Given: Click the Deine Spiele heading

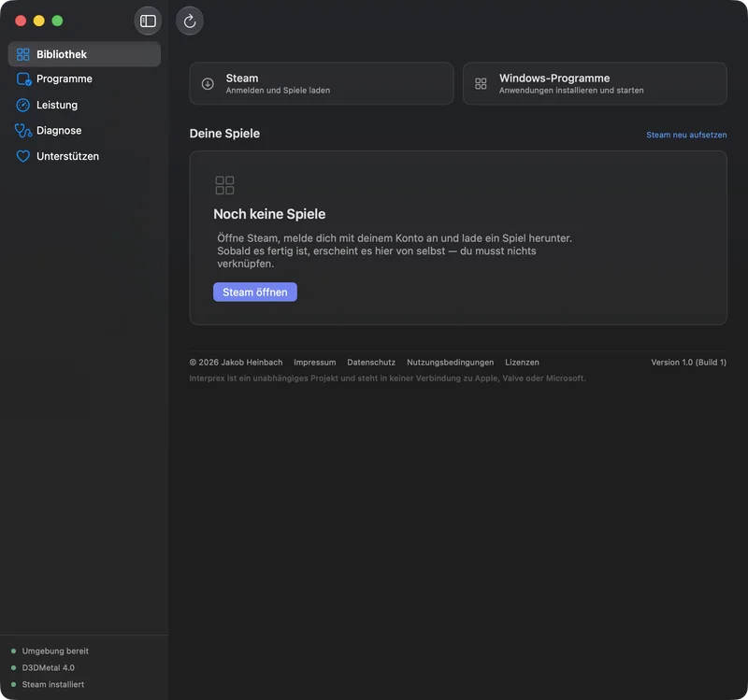Looking at the screenshot, I should coord(224,134).
